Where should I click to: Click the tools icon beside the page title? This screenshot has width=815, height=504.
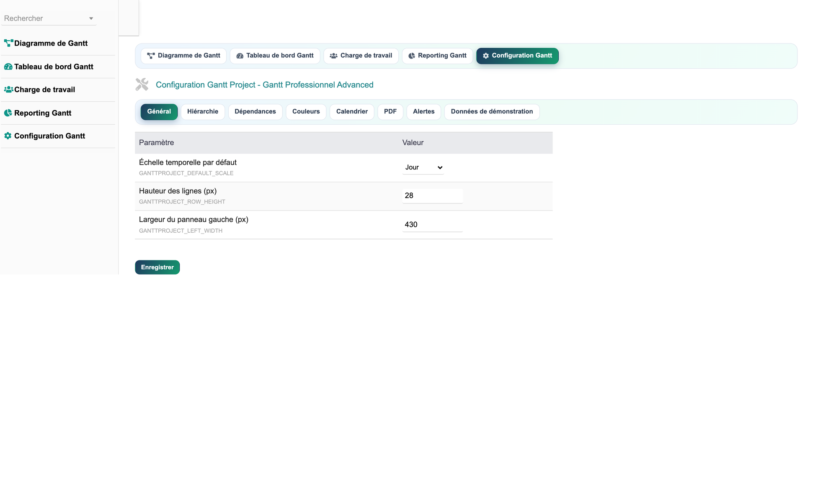tap(142, 85)
